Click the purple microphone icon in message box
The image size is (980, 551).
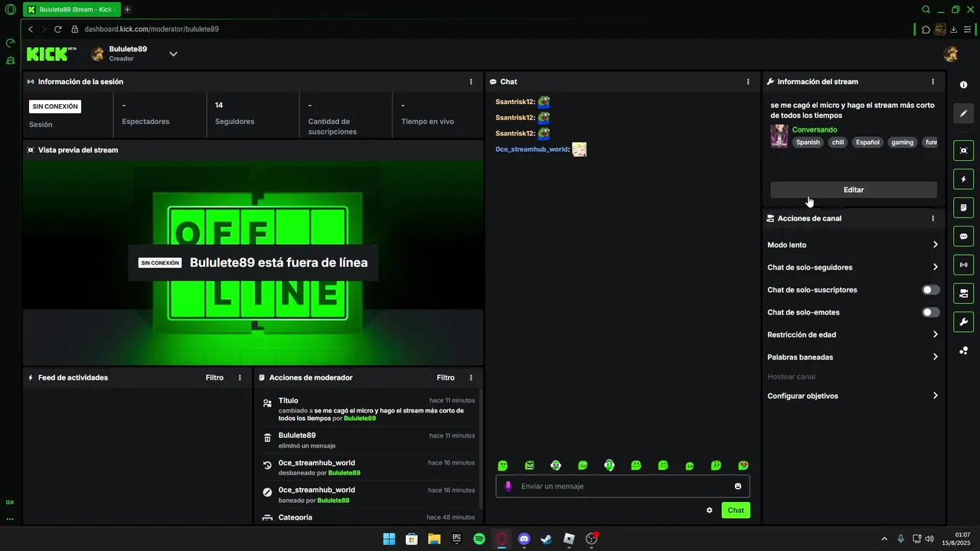click(x=508, y=486)
